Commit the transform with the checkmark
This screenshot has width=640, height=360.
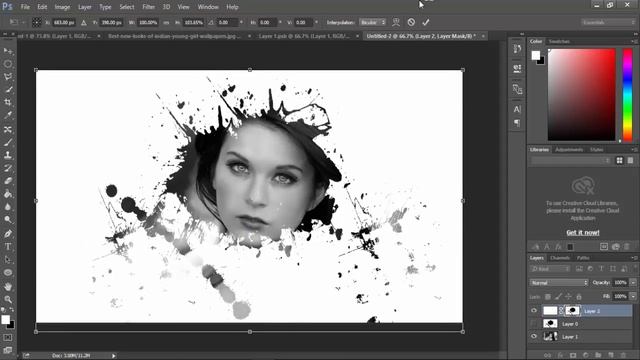click(426, 22)
